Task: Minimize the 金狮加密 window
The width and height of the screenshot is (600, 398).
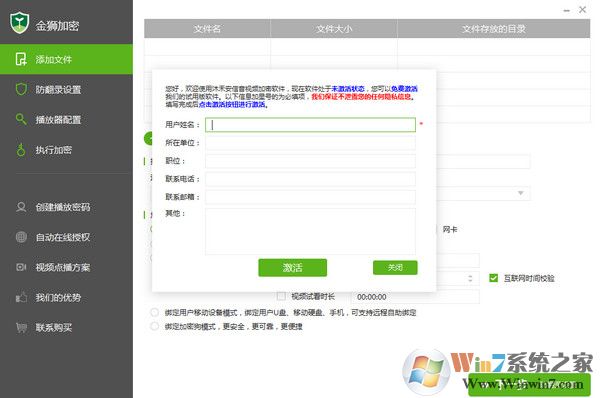Action: click(x=567, y=10)
